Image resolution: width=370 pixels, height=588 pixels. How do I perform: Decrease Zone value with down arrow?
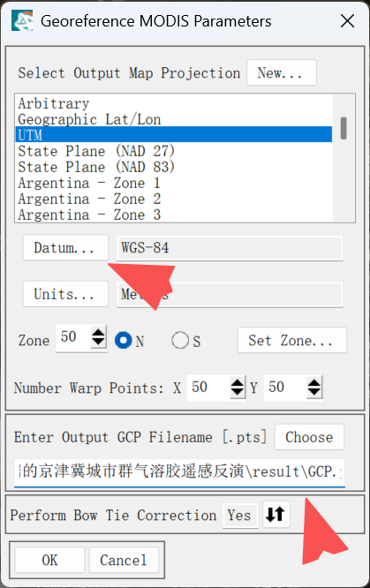point(98,342)
